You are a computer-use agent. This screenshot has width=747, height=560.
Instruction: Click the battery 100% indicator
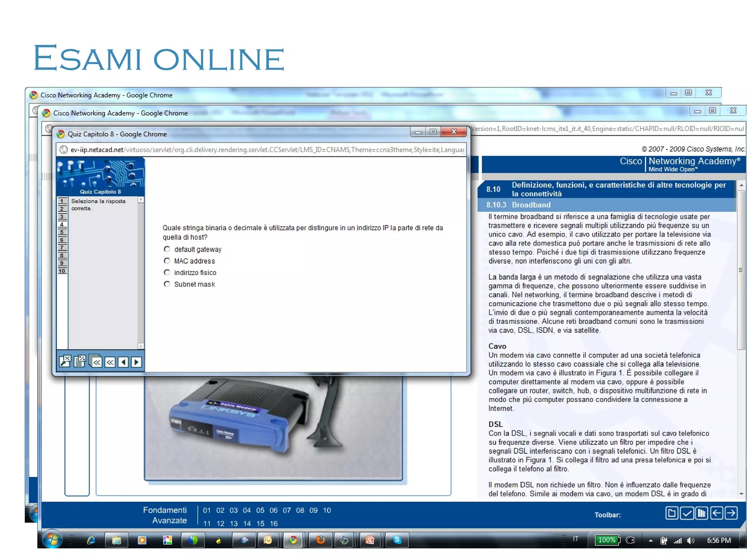607,540
